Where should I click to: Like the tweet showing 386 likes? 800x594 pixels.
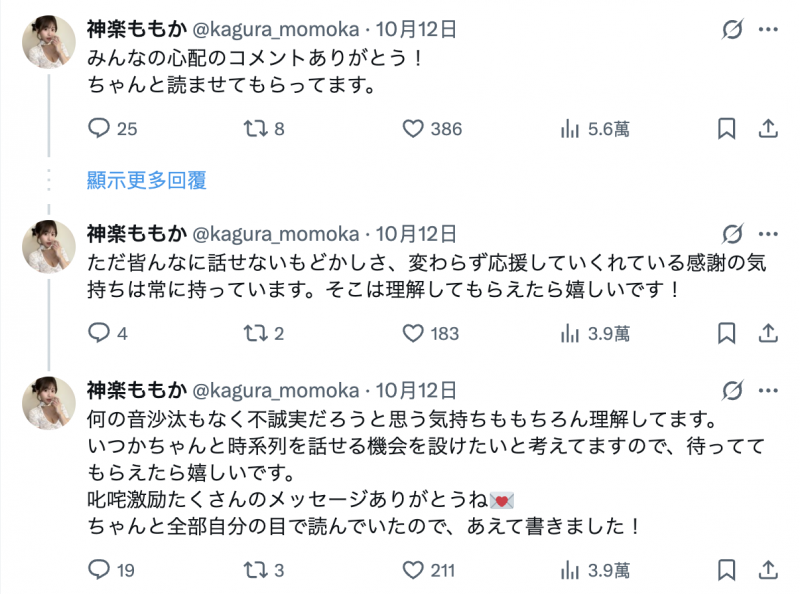pyautogui.click(x=414, y=129)
